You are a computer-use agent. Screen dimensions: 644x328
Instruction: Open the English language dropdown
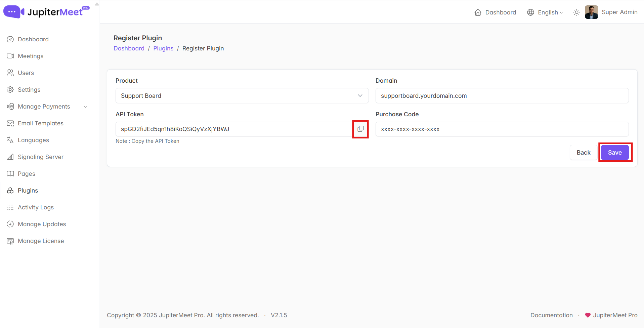coord(550,12)
